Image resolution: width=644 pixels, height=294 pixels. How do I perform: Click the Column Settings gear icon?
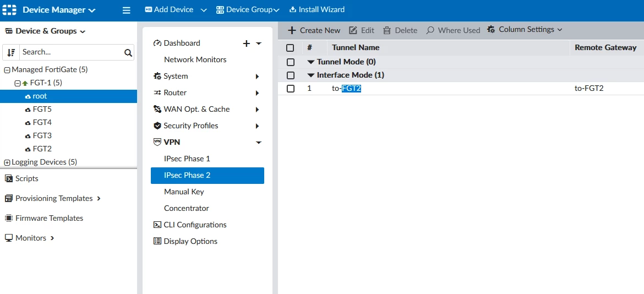click(491, 30)
